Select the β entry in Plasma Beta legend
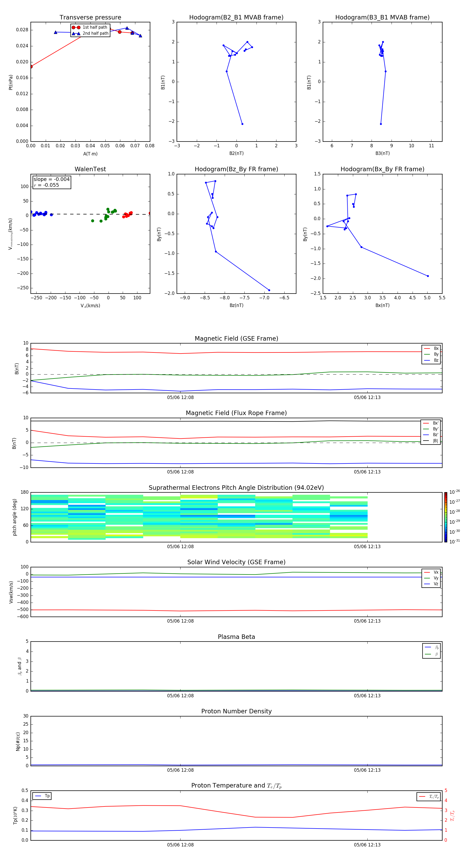This screenshot has height=868, width=473. [431, 654]
